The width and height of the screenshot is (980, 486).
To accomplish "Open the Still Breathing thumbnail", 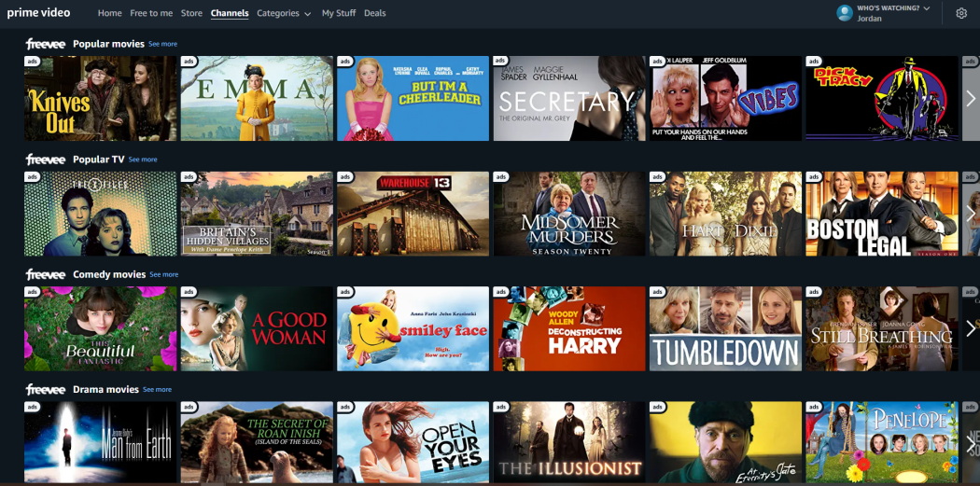I will coord(882,328).
